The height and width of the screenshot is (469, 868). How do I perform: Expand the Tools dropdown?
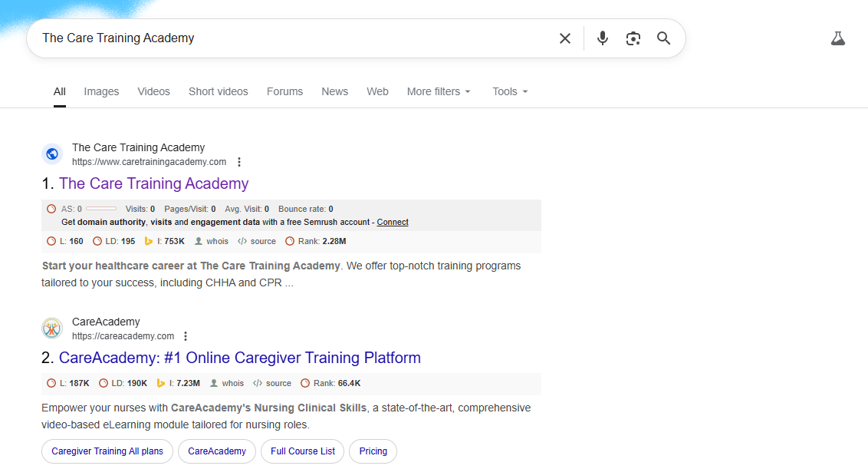510,91
